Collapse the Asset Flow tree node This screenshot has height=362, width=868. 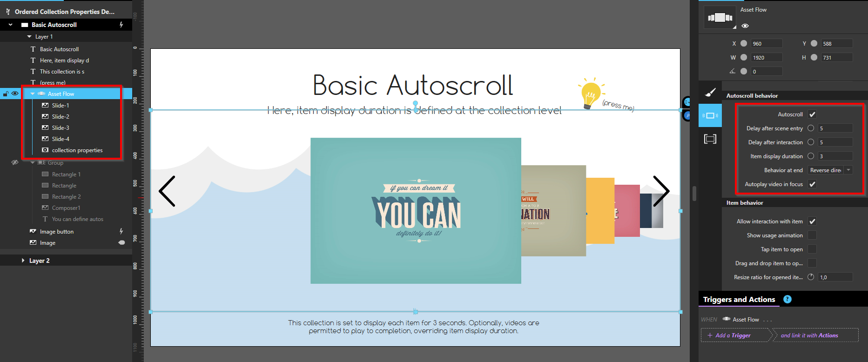33,94
